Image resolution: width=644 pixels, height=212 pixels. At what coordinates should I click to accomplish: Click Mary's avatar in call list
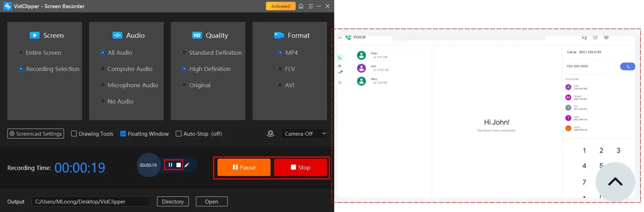[x=361, y=81]
